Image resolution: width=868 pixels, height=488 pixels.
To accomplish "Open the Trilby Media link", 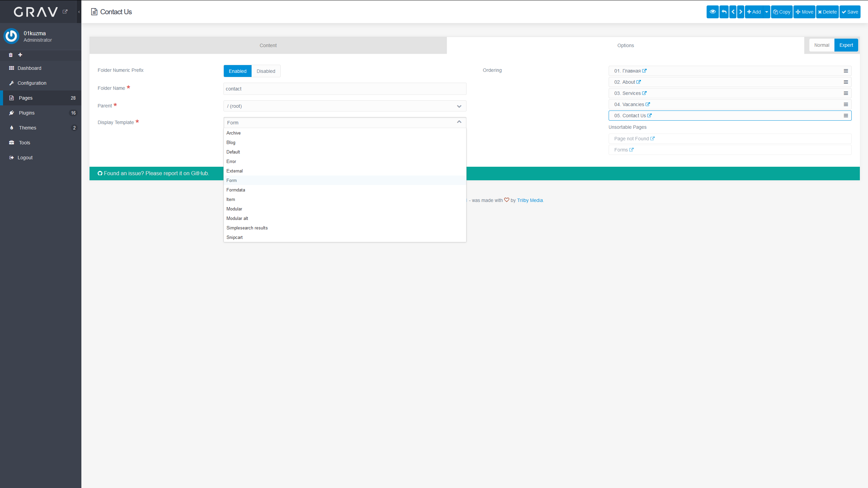I will click(x=530, y=200).
